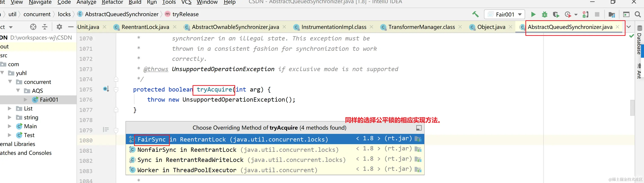644x183 pixels.
Task: Switch to TransformerManager.class tab
Action: click(x=421, y=27)
